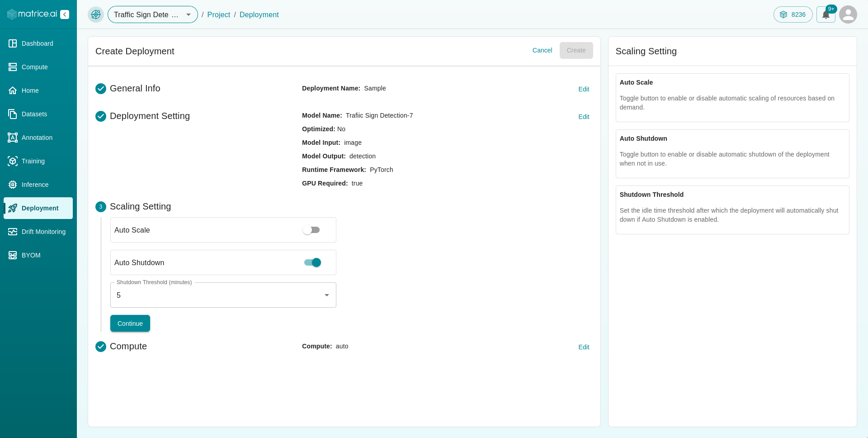
Task: Click the Drift Monitoring icon
Action: 13,232
